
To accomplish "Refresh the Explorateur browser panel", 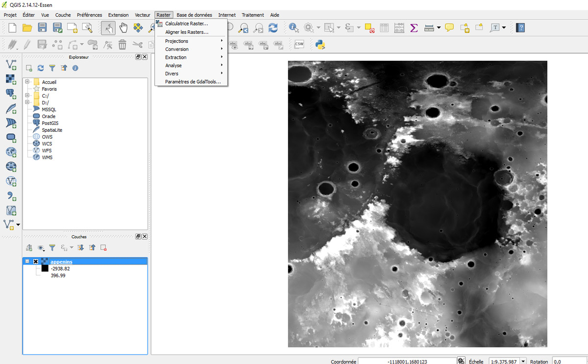I will click(x=41, y=68).
